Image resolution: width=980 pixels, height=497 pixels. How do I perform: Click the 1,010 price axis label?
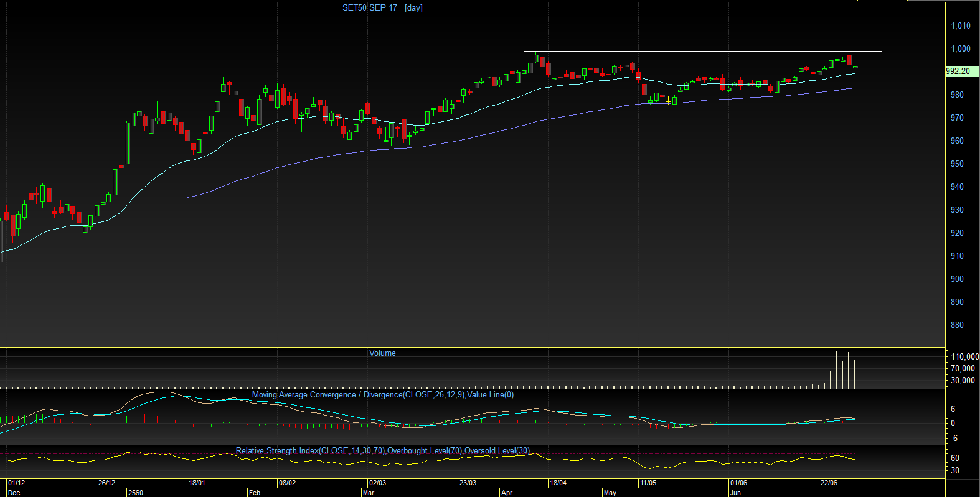(960, 26)
